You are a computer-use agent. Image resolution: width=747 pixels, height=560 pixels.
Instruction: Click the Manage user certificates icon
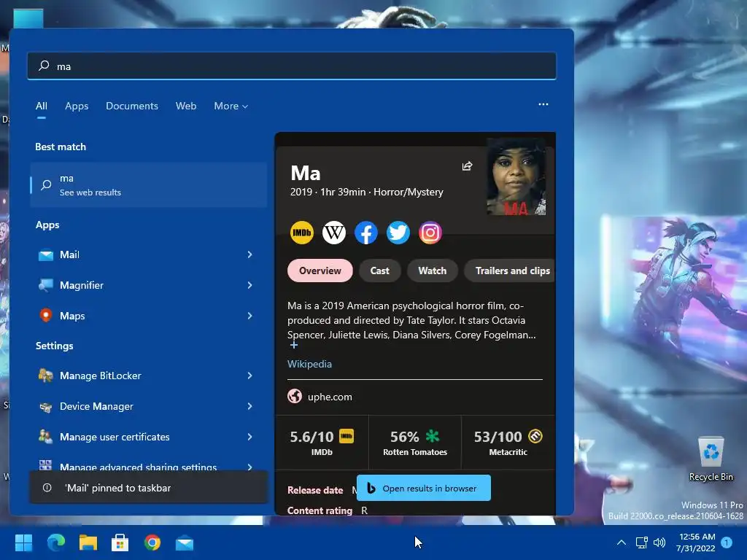[46, 437]
